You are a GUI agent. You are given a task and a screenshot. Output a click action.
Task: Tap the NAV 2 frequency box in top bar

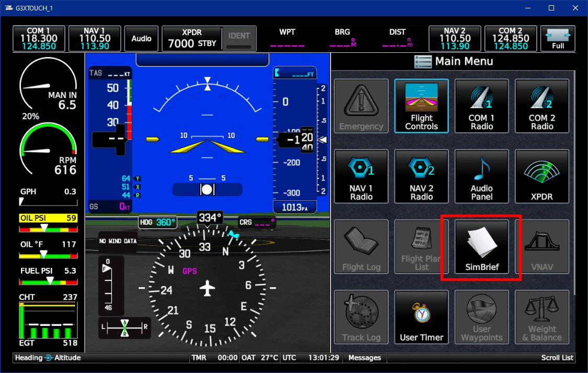click(x=455, y=39)
